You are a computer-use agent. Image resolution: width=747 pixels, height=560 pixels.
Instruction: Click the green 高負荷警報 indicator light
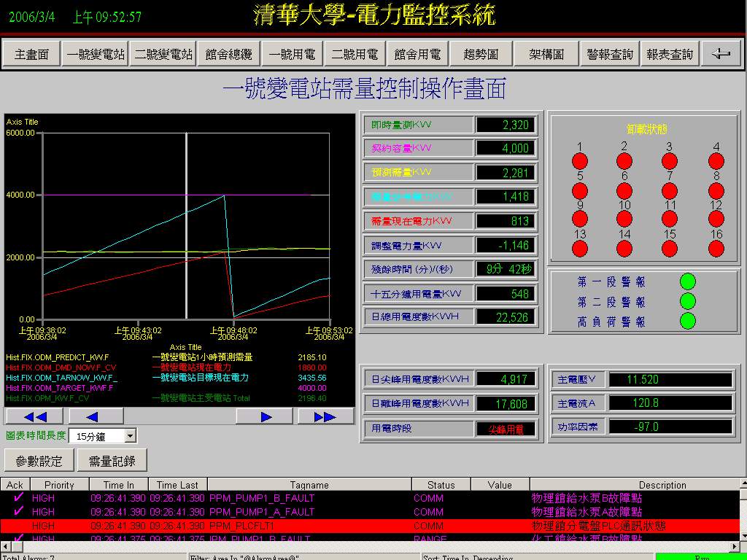(687, 321)
